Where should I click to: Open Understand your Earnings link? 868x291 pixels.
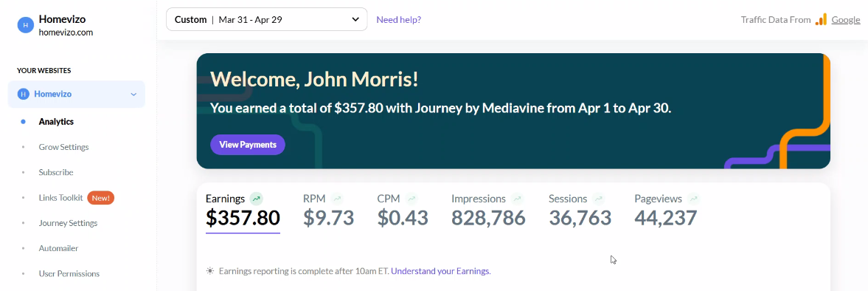(441, 271)
